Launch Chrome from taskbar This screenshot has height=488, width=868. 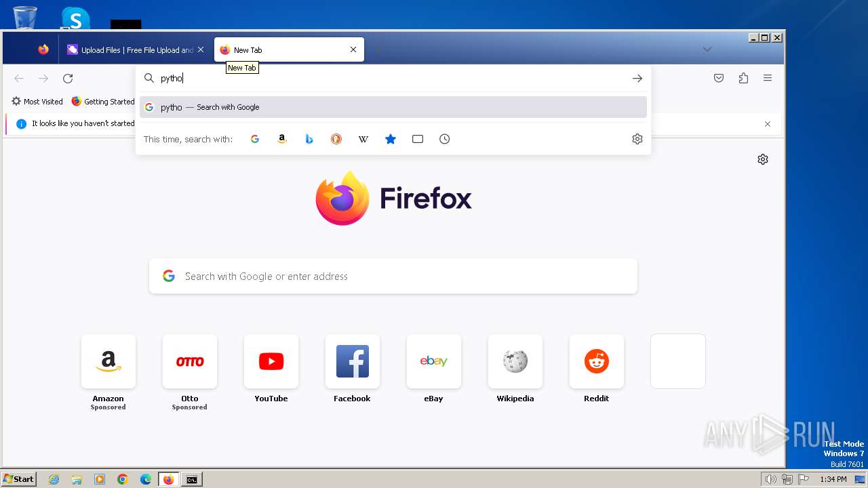123,479
